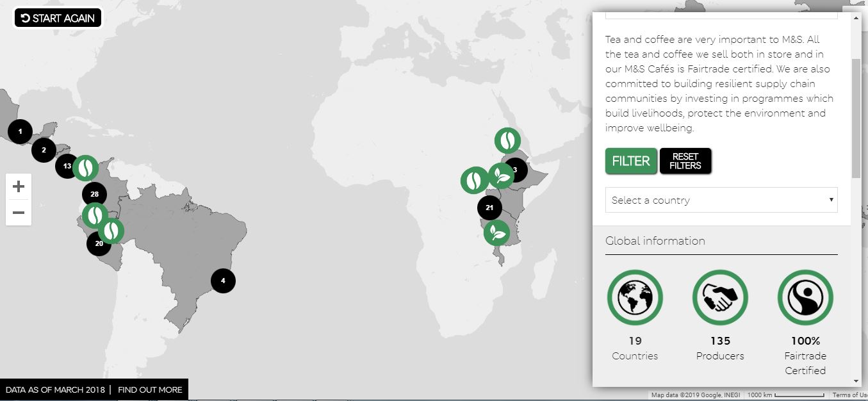Click the panel scrollbar thumb

point(856,119)
